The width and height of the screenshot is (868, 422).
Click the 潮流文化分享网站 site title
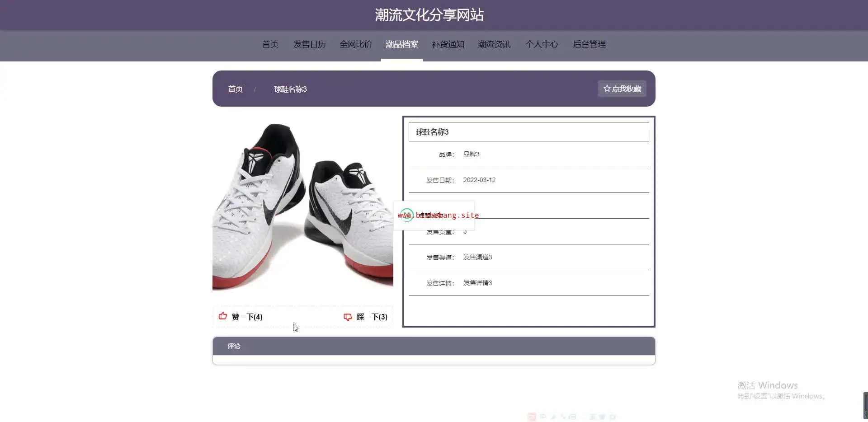[429, 15]
